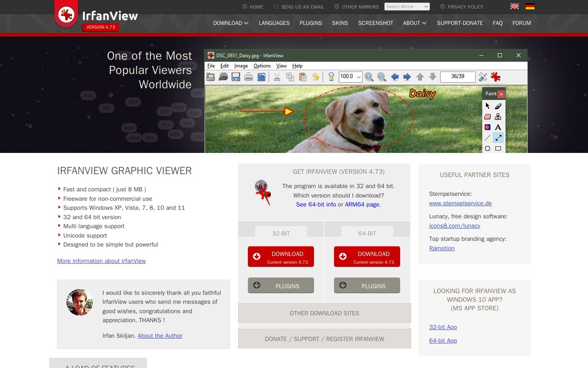Click the Cut scissors toolbar icon
This screenshot has width=588, height=368.
[x=277, y=77]
